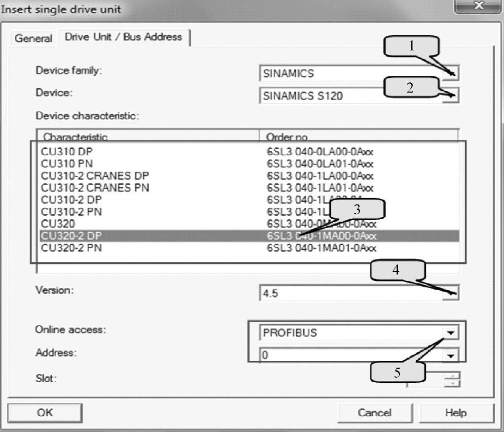Switch to the General tab
The image size is (504, 432).
point(34,38)
